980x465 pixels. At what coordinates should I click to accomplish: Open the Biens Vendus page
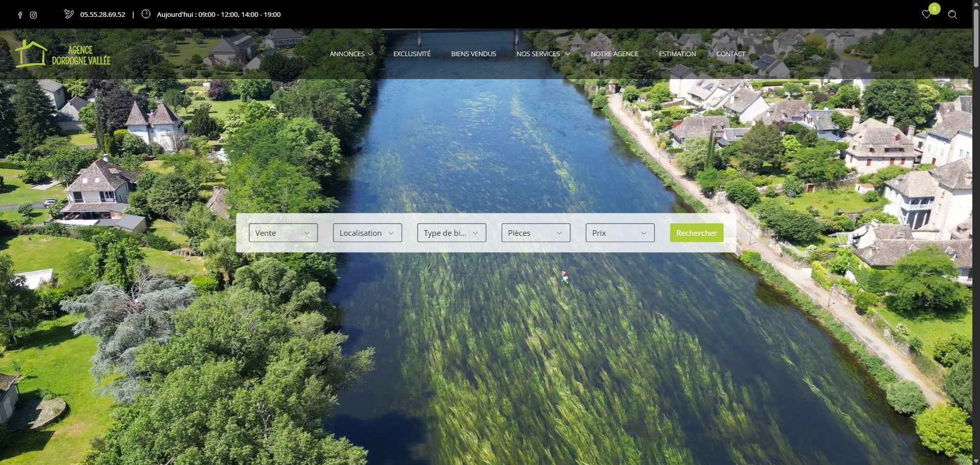click(x=474, y=54)
